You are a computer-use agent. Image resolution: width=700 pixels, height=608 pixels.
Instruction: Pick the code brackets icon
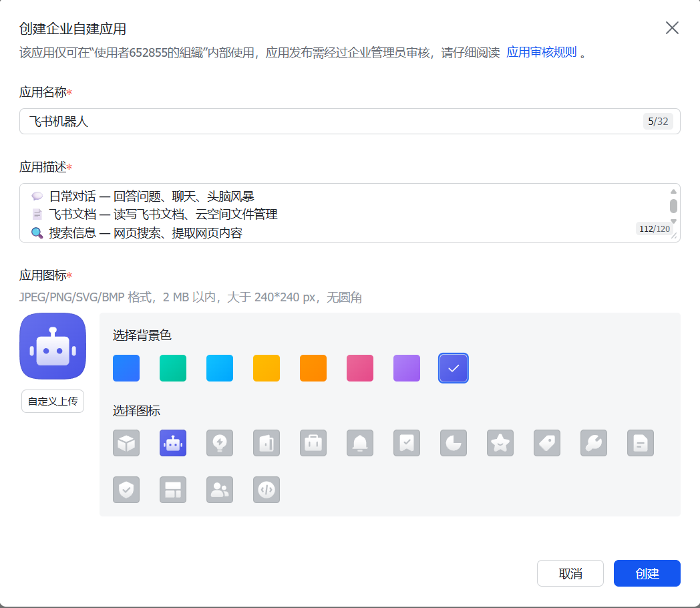pos(267,490)
